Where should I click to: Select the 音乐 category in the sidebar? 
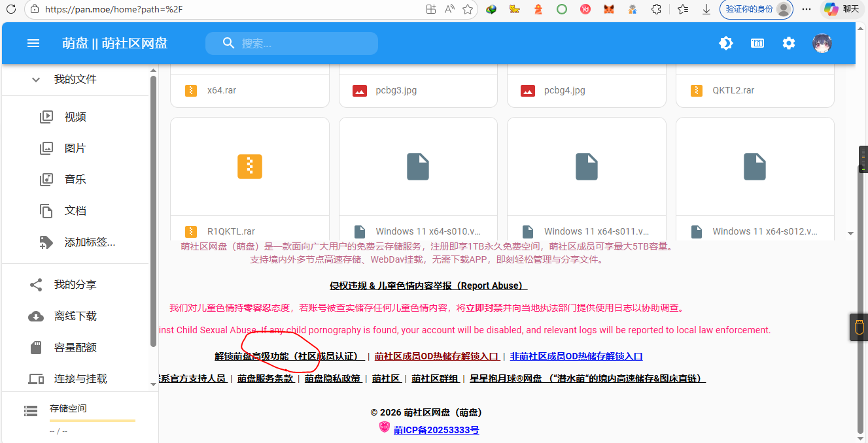click(75, 179)
